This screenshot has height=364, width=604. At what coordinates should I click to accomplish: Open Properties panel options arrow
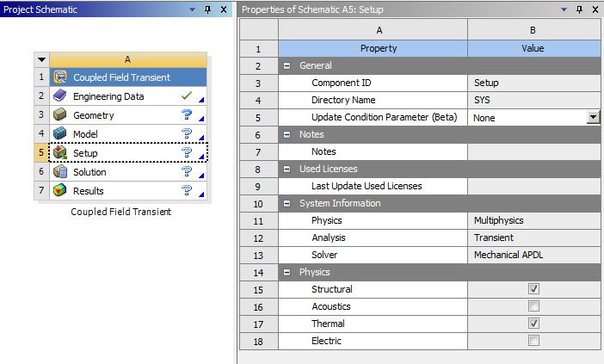click(564, 9)
